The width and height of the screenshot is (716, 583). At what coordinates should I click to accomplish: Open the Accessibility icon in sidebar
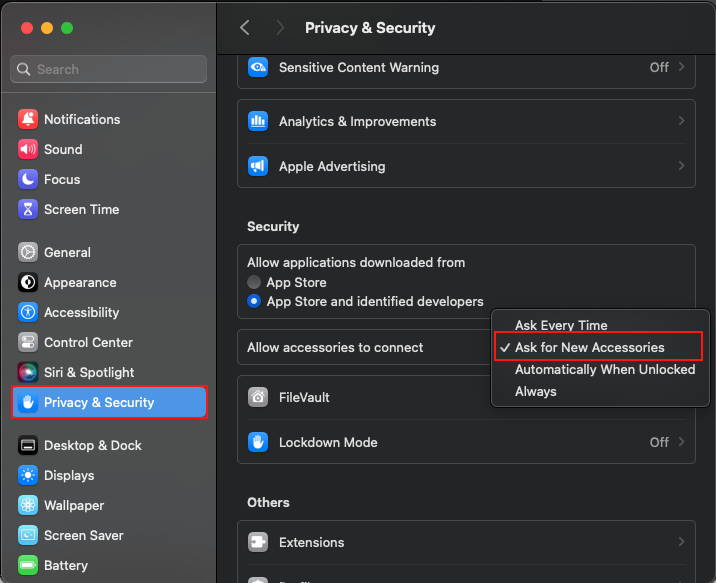click(x=28, y=312)
